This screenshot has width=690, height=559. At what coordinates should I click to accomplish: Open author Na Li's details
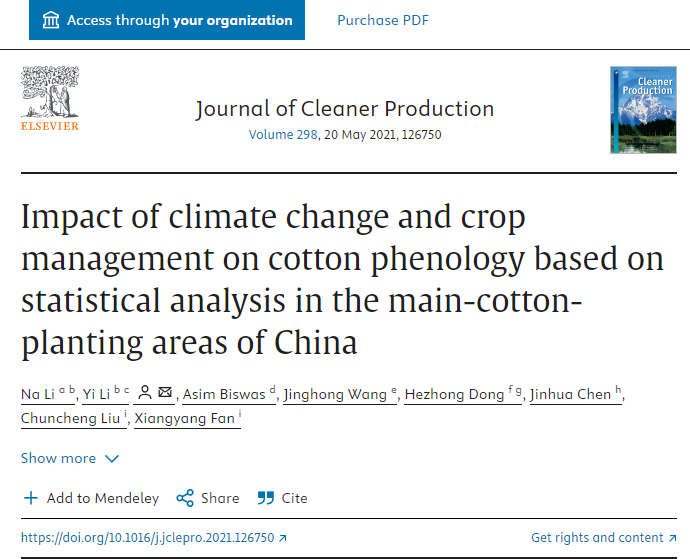tap(39, 394)
